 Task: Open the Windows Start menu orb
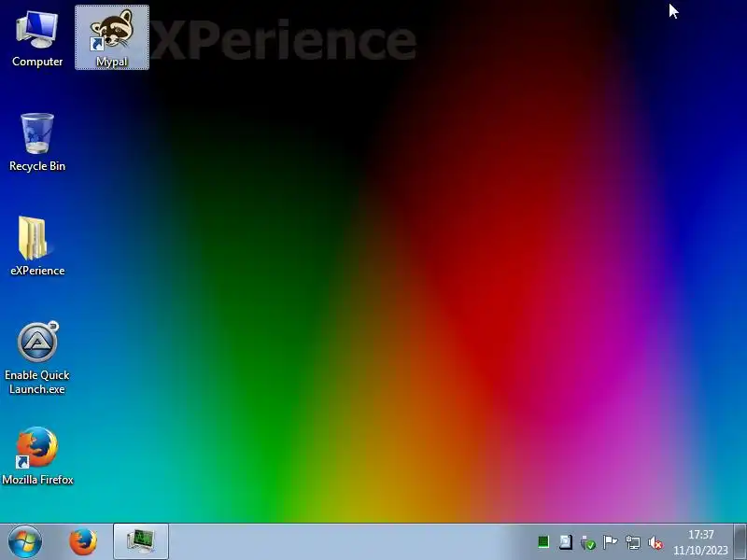click(25, 542)
